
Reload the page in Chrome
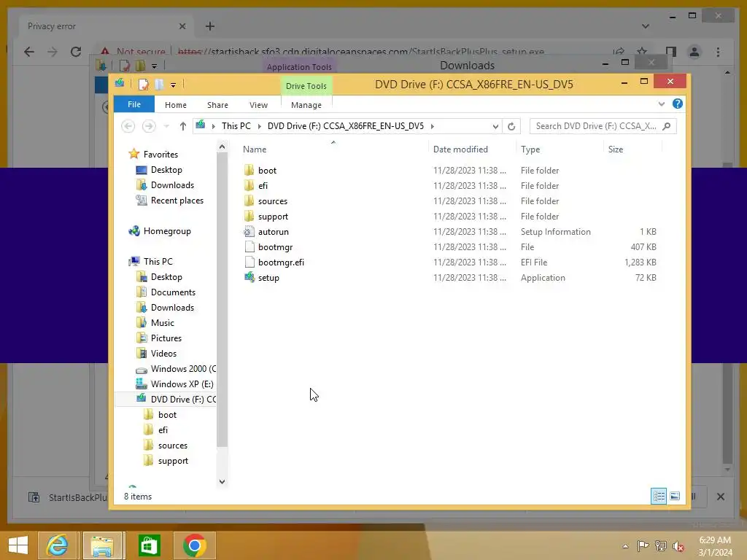[x=76, y=52]
